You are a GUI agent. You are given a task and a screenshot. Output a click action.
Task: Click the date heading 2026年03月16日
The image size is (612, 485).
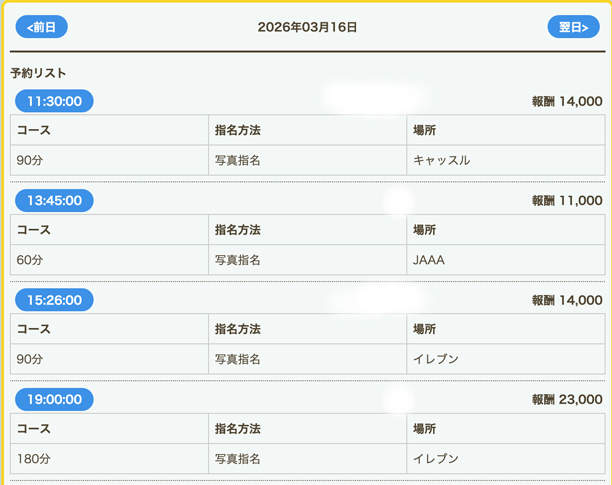[x=307, y=27]
